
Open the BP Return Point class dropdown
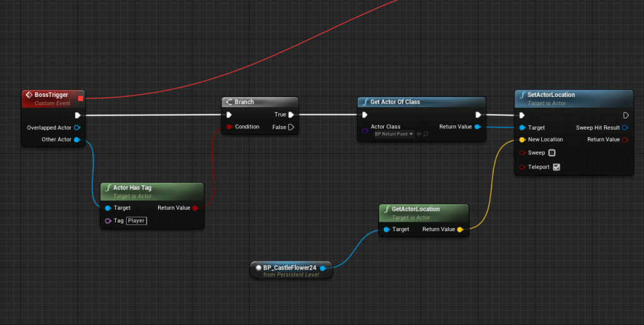(x=393, y=134)
